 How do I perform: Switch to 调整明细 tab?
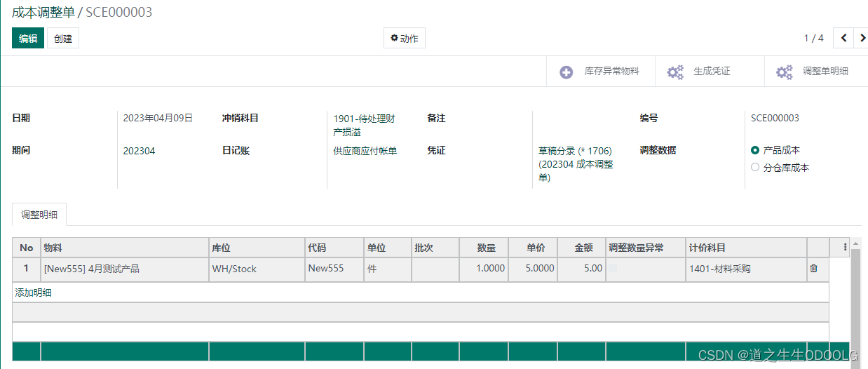click(x=39, y=215)
